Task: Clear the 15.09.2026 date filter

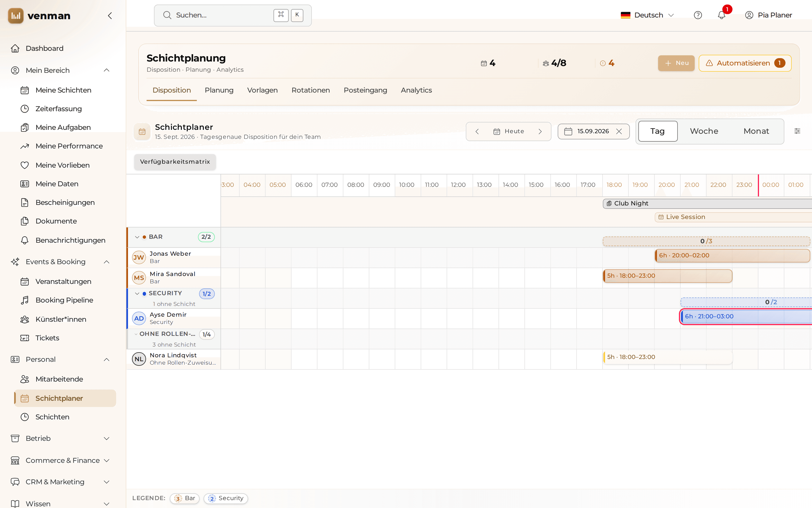Action: (619, 131)
